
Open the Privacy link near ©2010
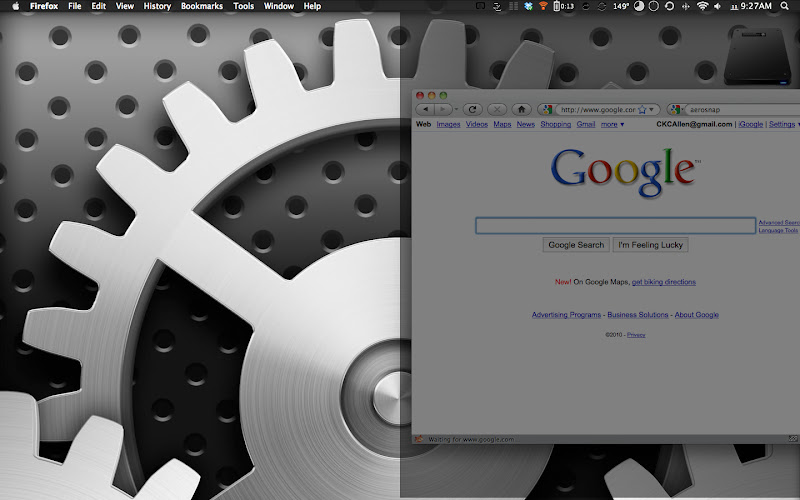pyautogui.click(x=636, y=335)
